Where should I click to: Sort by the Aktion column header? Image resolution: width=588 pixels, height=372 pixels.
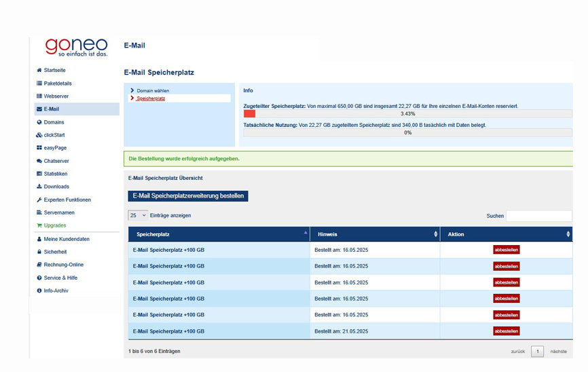(x=507, y=234)
